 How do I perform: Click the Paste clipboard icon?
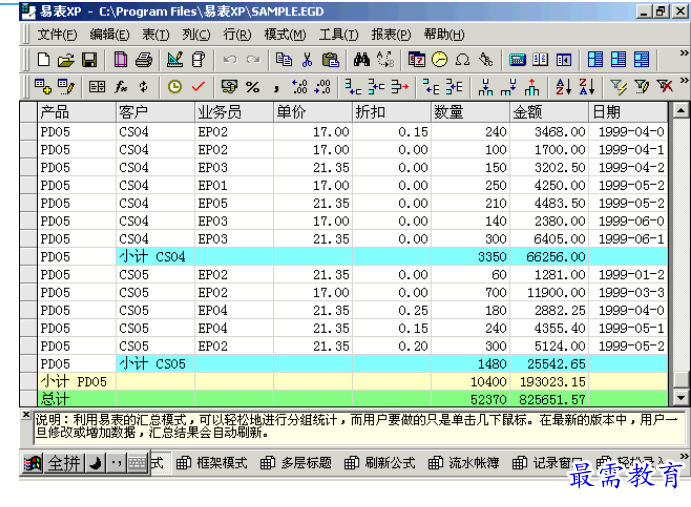331,60
